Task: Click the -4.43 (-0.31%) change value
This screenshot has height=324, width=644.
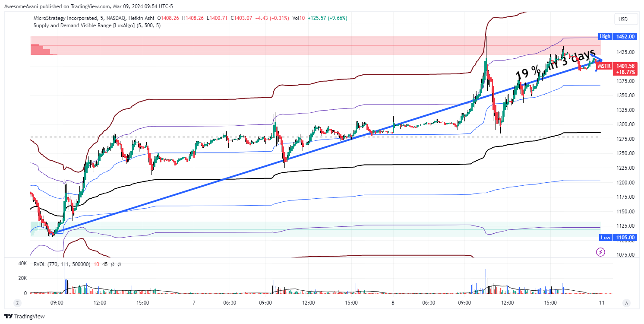Action: (x=272, y=18)
